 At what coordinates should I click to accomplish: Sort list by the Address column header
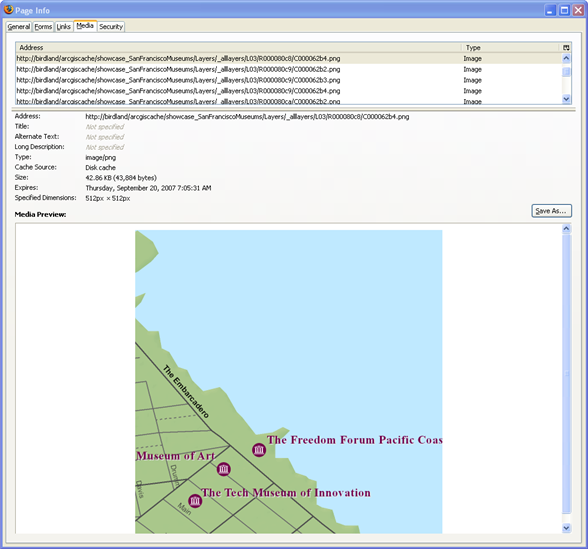[x=238, y=48]
